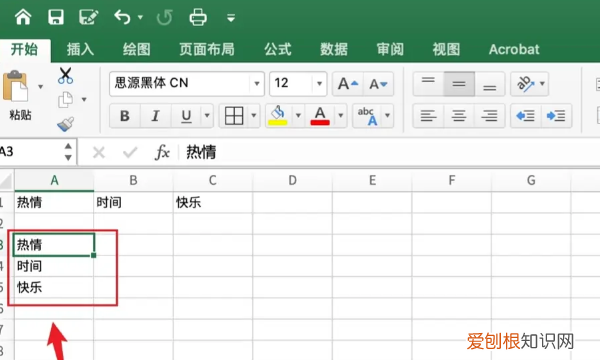The height and width of the screenshot is (360, 600).
Task: Open the Acrobat ribbon tab
Action: (x=514, y=50)
